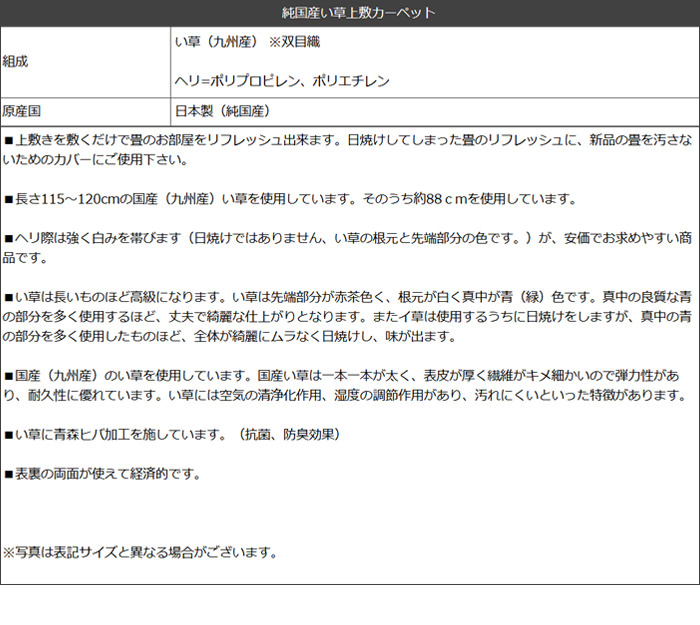The width and height of the screenshot is (700, 625).
Task: Click the paragraph starting ■国産（九州産）のい草を使用
Action: coord(345,385)
